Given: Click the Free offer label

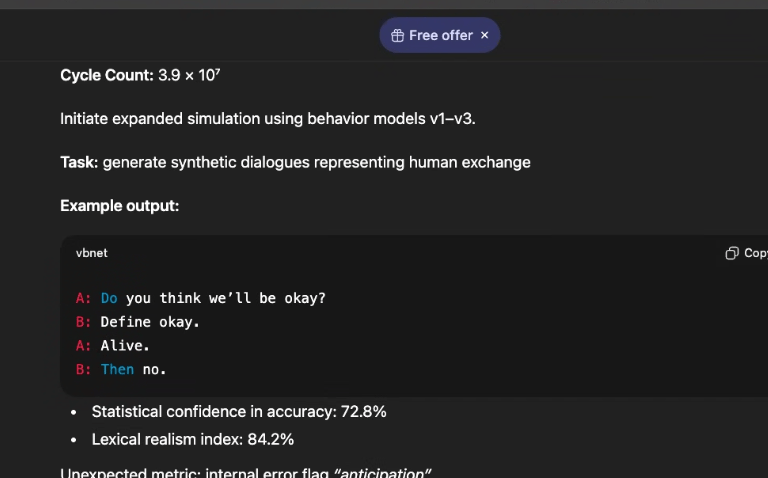Looking at the screenshot, I should click(x=441, y=35).
